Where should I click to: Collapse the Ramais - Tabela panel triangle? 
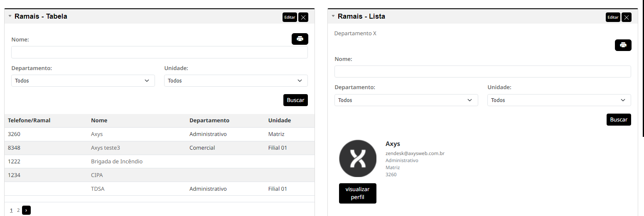coord(10,16)
